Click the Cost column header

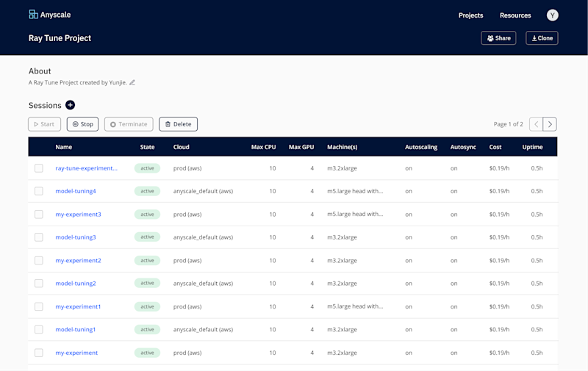tap(495, 147)
